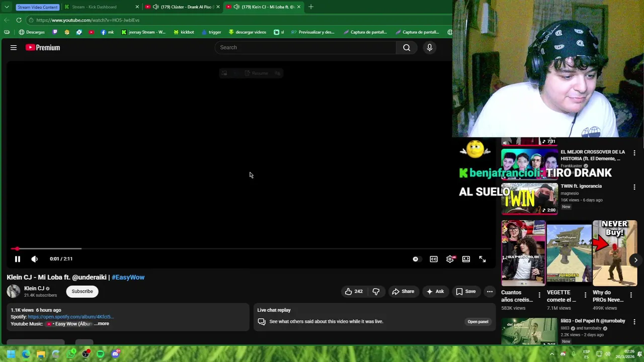Open options for lili03 - Del Papel video

(634, 322)
